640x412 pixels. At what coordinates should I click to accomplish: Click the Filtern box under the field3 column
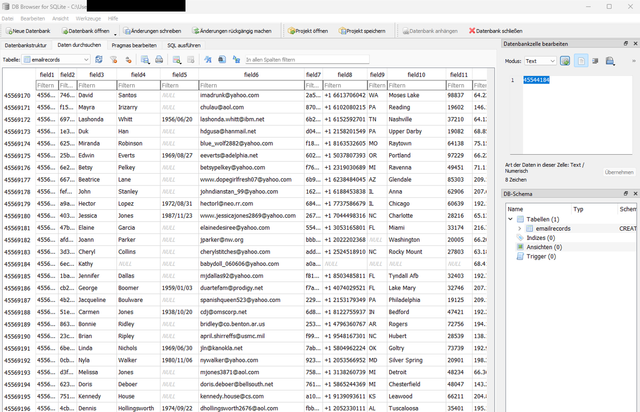tap(97, 85)
